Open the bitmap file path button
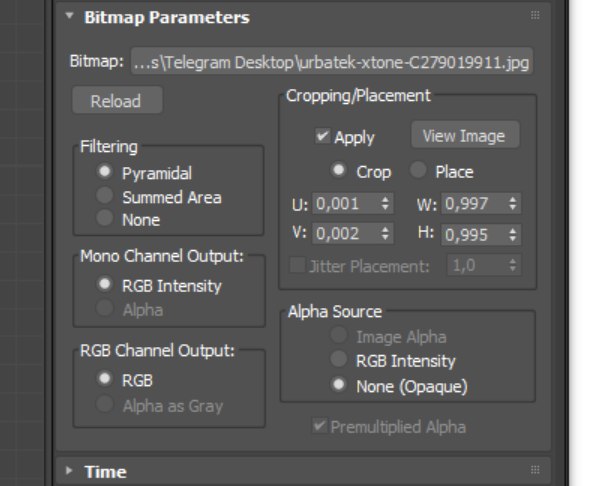 point(332,62)
